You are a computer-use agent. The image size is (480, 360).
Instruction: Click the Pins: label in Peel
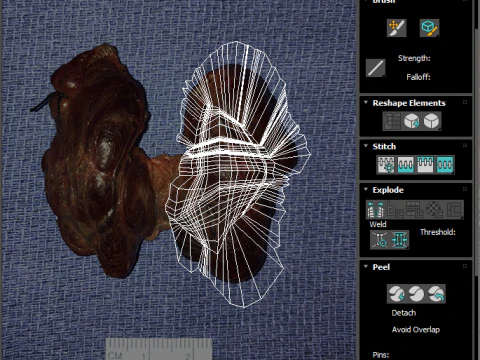coord(381,355)
